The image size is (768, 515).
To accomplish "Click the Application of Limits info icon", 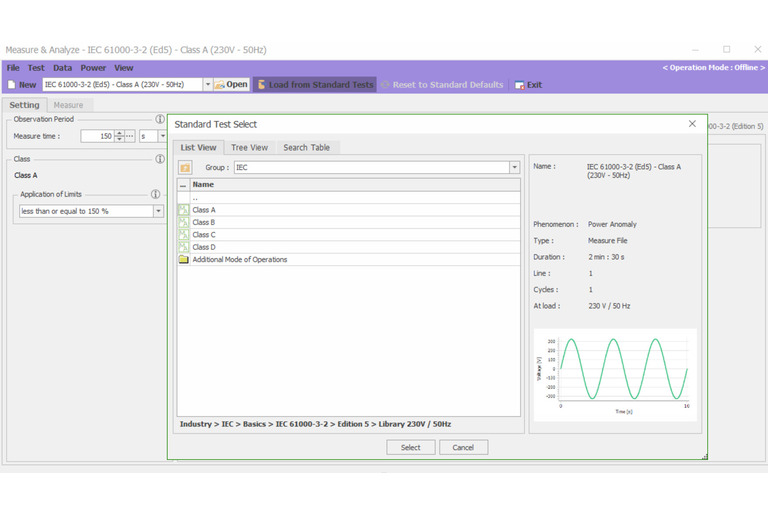I will tap(155, 194).
